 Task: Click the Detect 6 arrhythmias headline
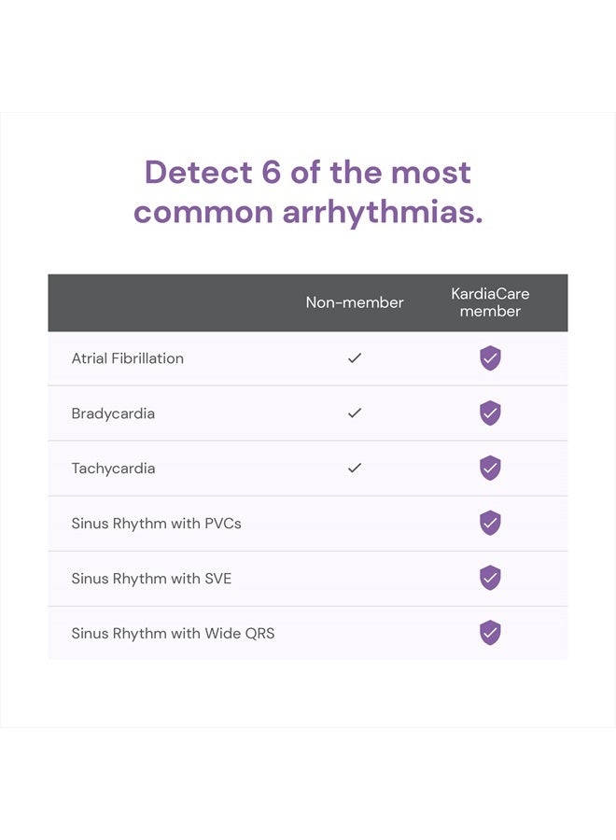(x=308, y=192)
